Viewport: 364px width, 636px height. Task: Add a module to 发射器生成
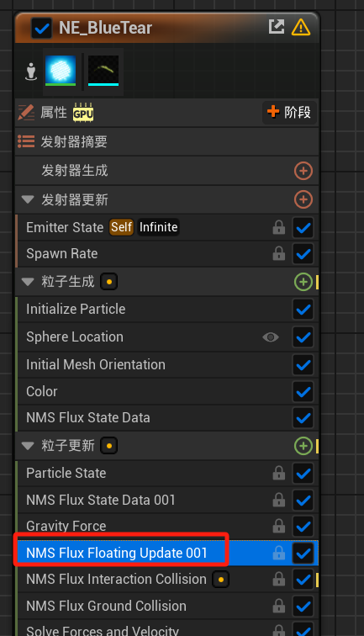pyautogui.click(x=303, y=171)
